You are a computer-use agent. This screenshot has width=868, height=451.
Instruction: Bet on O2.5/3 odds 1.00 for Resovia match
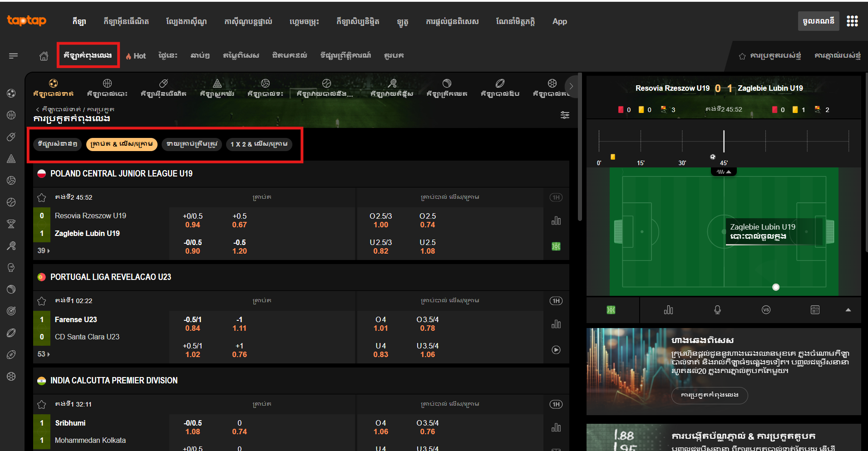pos(380,221)
